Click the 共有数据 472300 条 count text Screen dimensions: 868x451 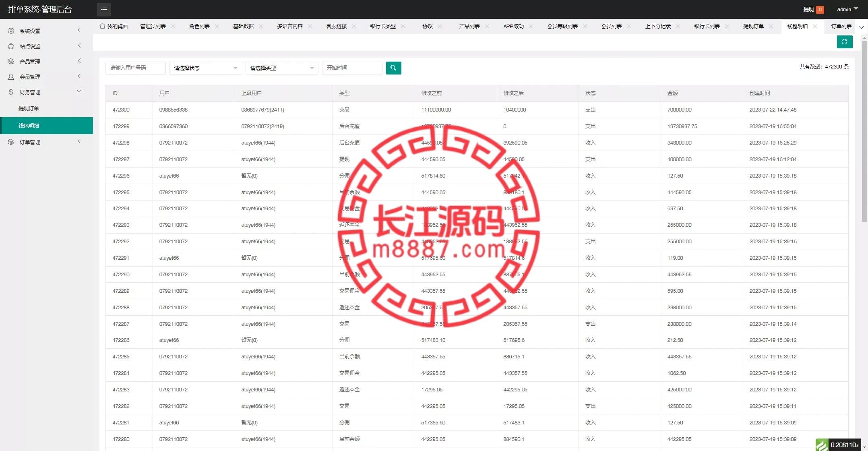tap(824, 66)
